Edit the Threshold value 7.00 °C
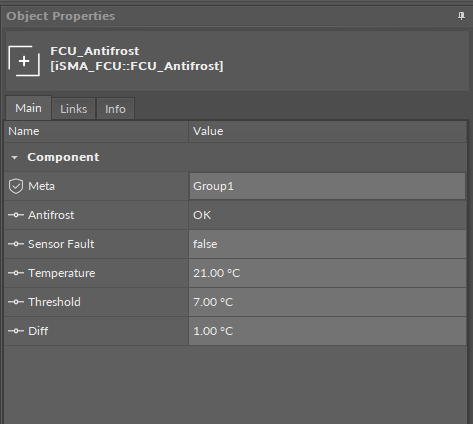473x424 pixels. click(x=327, y=302)
